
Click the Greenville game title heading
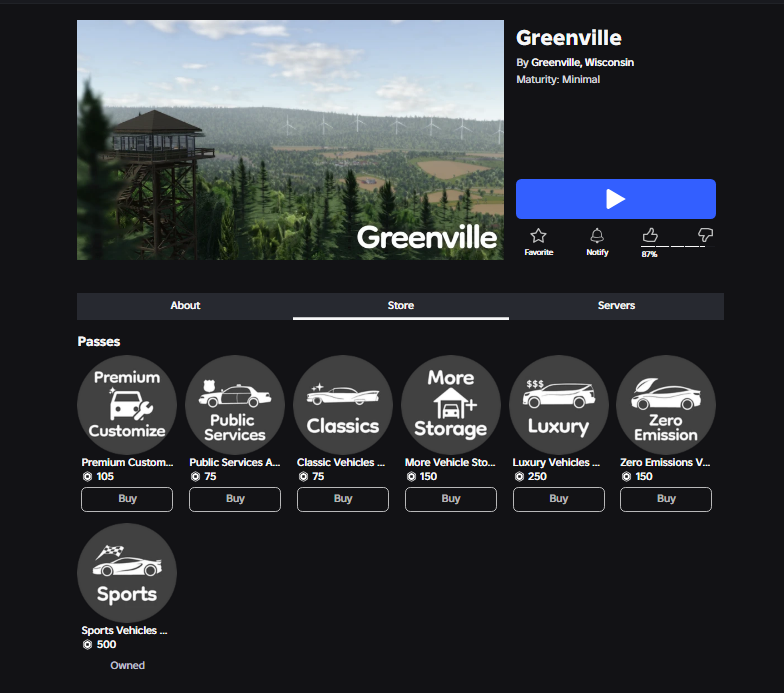(x=568, y=38)
